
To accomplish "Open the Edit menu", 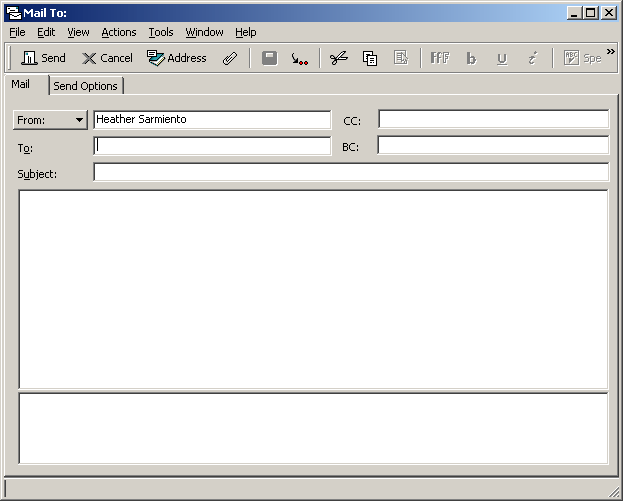I will click(46, 32).
